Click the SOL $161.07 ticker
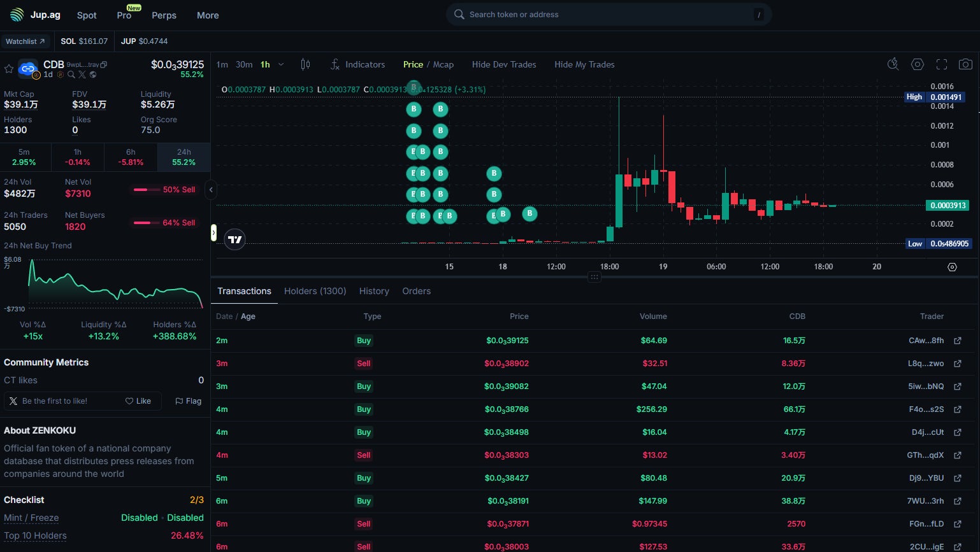980x552 pixels. 84,41
